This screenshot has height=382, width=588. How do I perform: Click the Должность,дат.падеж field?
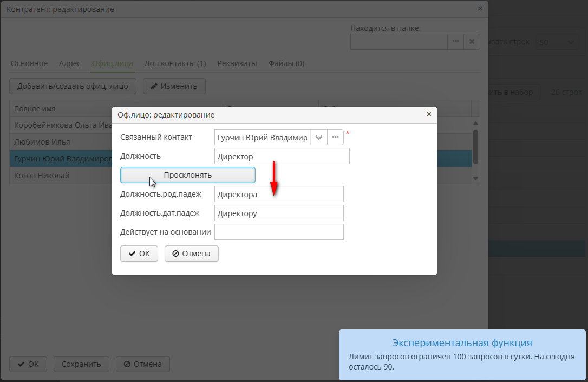coord(279,213)
